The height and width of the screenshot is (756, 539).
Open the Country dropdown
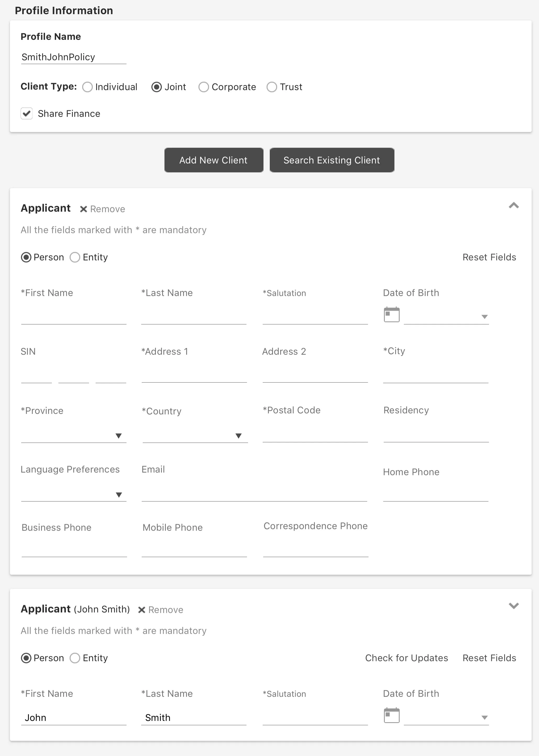point(239,436)
